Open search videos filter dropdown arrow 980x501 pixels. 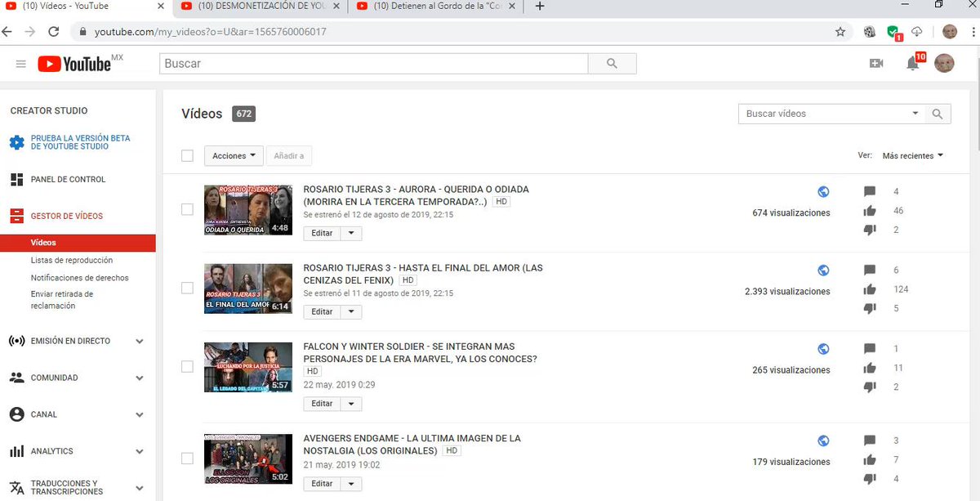pyautogui.click(x=915, y=114)
